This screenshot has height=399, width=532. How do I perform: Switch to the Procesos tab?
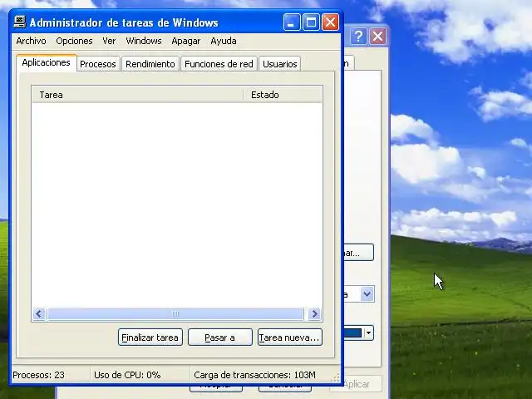pos(98,64)
